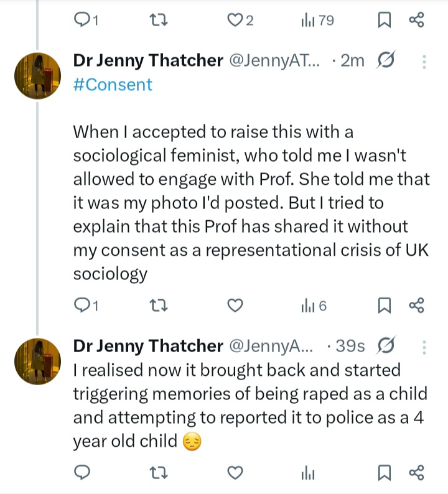Viewport: 448px width, 494px height.
Task: Share the bottom 39s tweet
Action: 416,473
